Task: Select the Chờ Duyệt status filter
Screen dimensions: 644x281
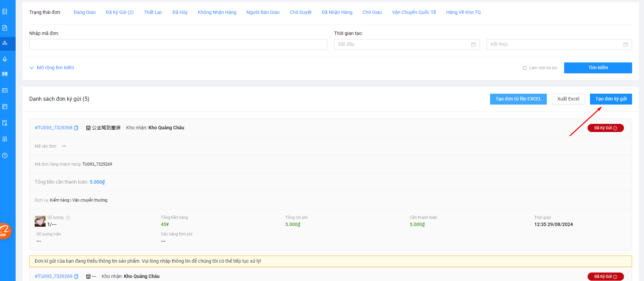Action: (x=300, y=12)
